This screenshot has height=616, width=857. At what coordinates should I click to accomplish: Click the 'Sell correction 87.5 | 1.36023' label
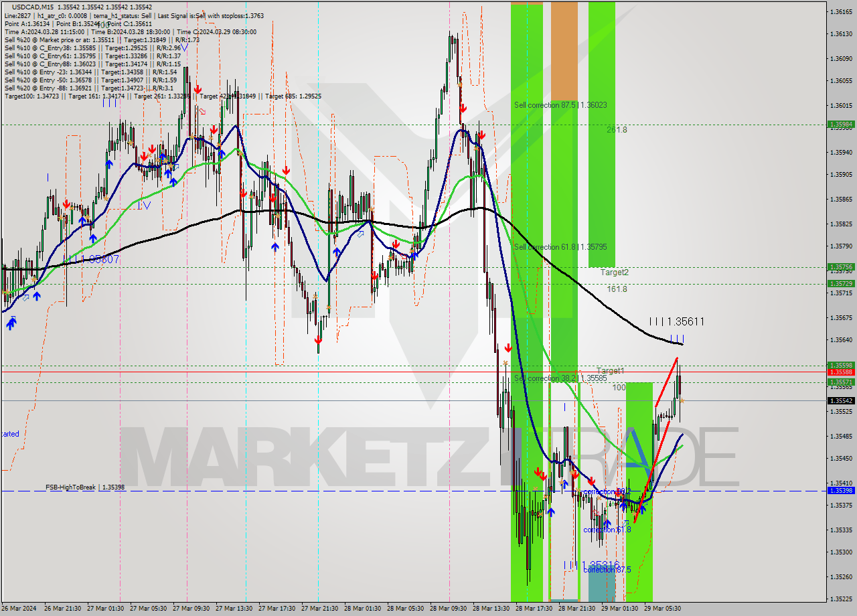[x=560, y=105]
